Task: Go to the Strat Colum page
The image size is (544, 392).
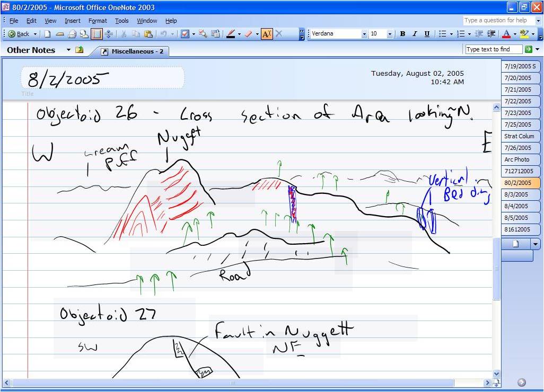Action: click(x=519, y=136)
